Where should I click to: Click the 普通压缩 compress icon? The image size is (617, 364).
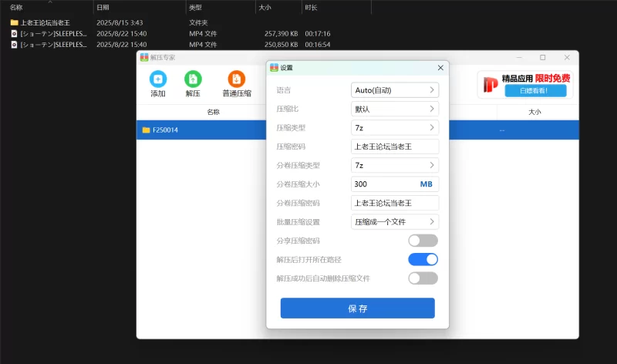237,79
